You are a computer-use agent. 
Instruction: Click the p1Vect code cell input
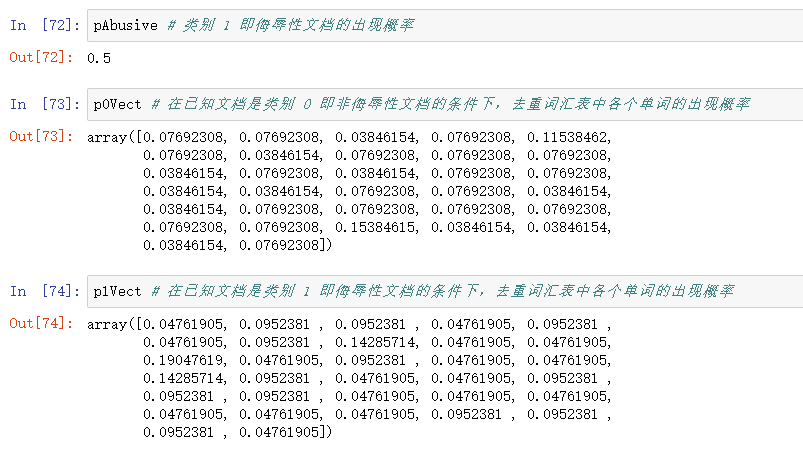pos(445,291)
